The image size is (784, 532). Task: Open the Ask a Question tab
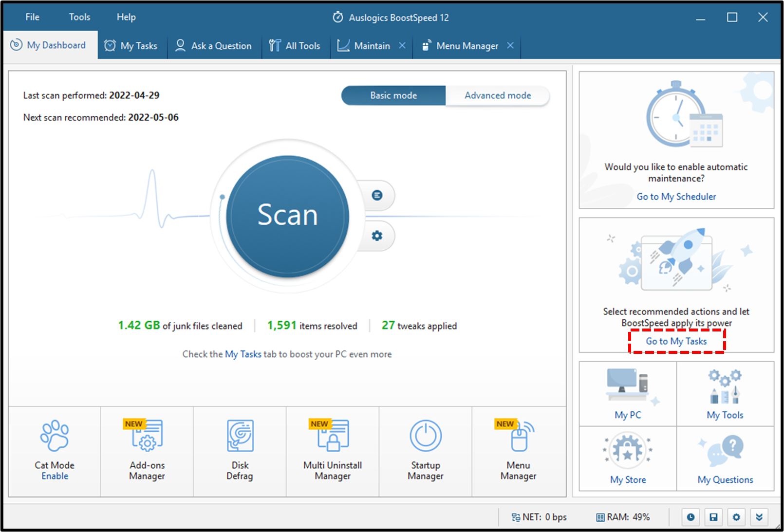coord(214,46)
